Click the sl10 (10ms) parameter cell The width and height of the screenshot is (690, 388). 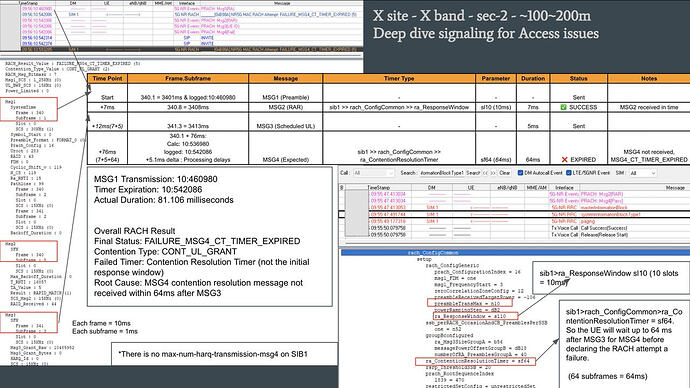[495, 107]
